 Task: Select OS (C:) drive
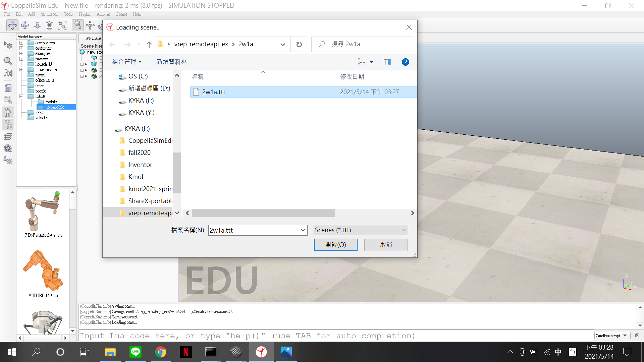pos(138,76)
